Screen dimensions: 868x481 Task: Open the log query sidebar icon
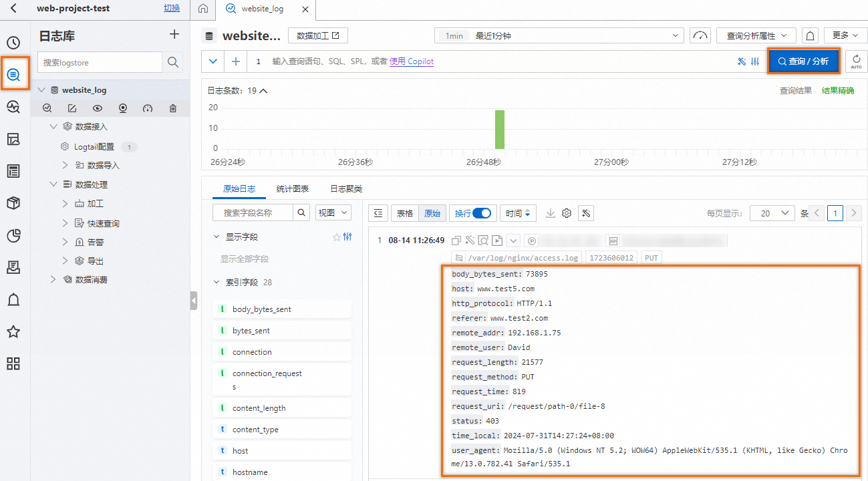(x=13, y=75)
